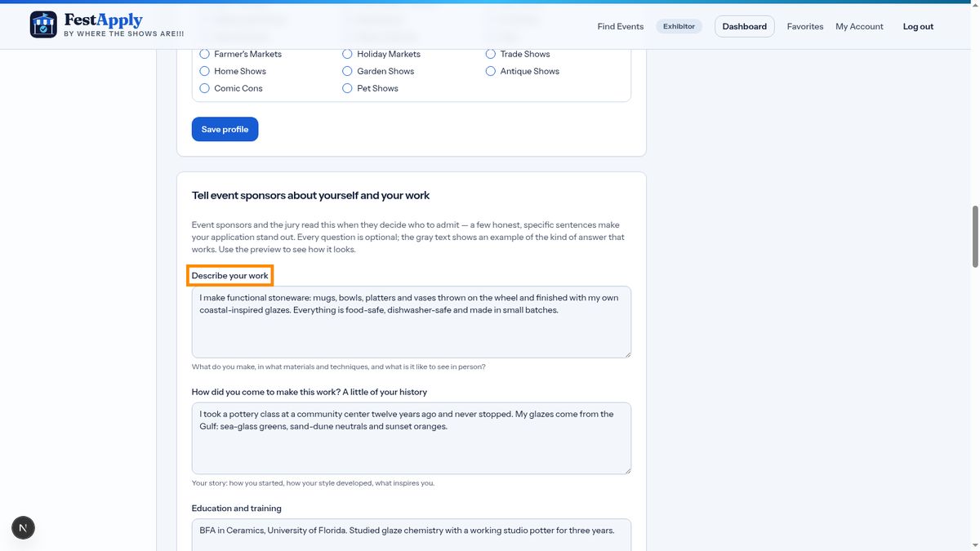
Task: Click the intro paragraph starting "Event sponsors and the jury"
Action: click(408, 237)
